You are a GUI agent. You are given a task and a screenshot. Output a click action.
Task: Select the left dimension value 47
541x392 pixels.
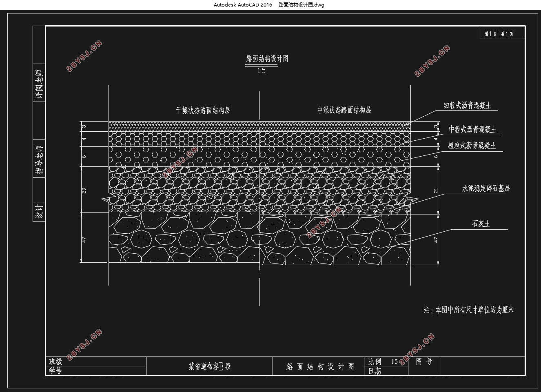pyautogui.click(x=84, y=240)
